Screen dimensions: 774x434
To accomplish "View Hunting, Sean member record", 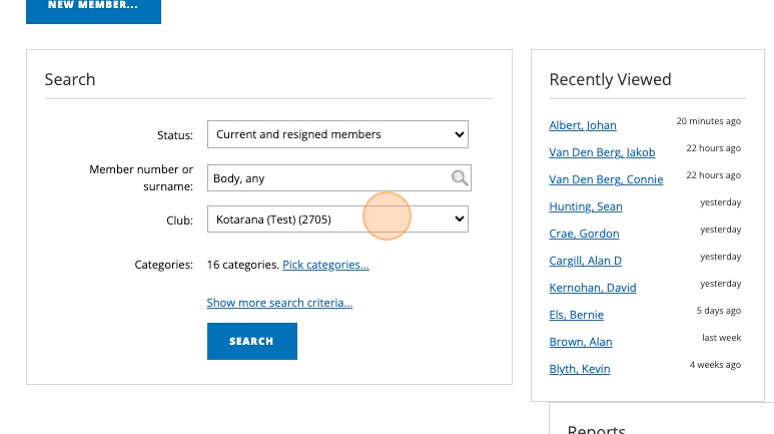I will (585, 207).
